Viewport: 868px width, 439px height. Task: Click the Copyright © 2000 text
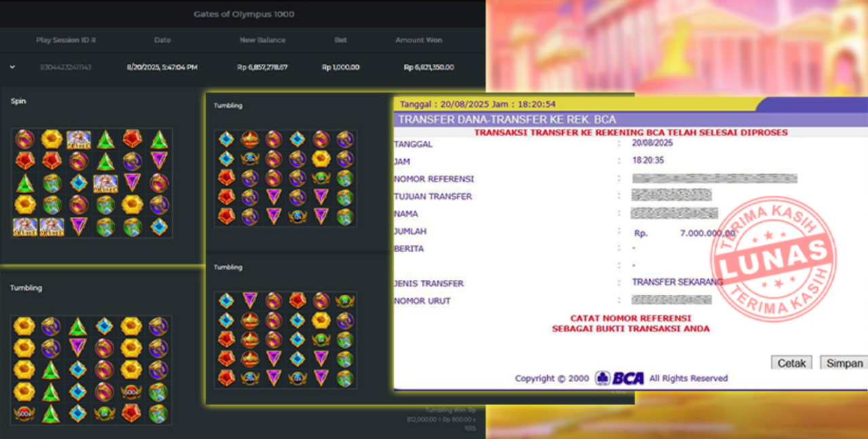pos(553,379)
